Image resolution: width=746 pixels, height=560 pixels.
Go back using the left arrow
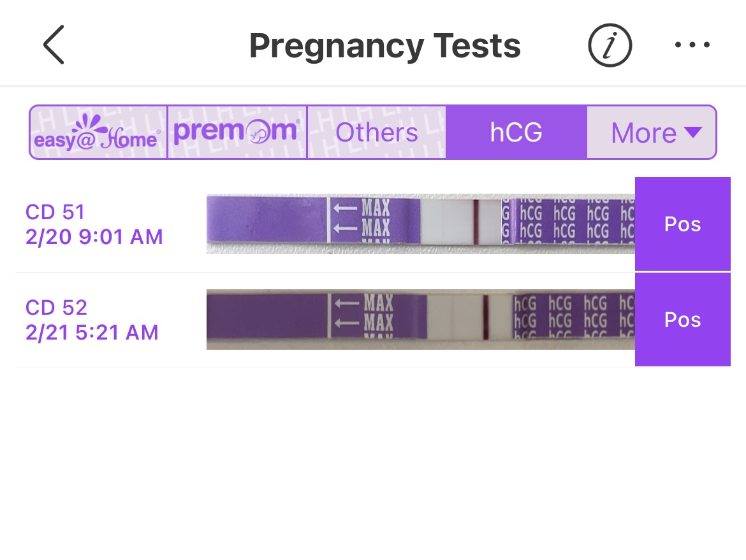[x=54, y=46]
